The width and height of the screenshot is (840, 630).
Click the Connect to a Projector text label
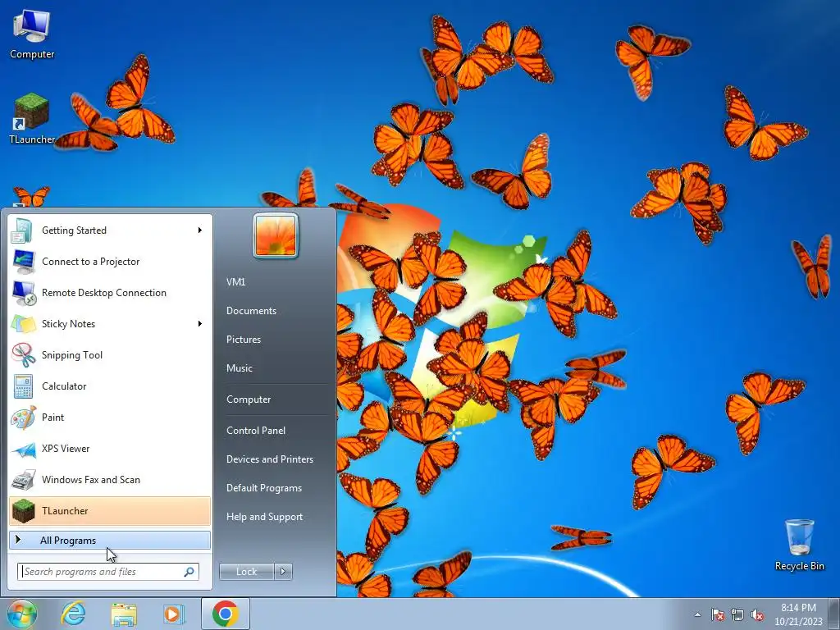tap(90, 262)
